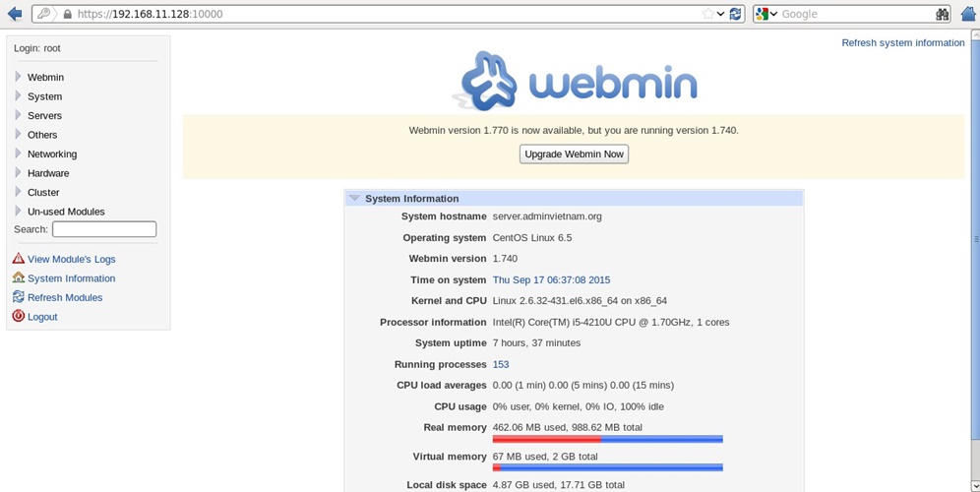
Task: Reload the page with refresh icon
Action: point(736,14)
